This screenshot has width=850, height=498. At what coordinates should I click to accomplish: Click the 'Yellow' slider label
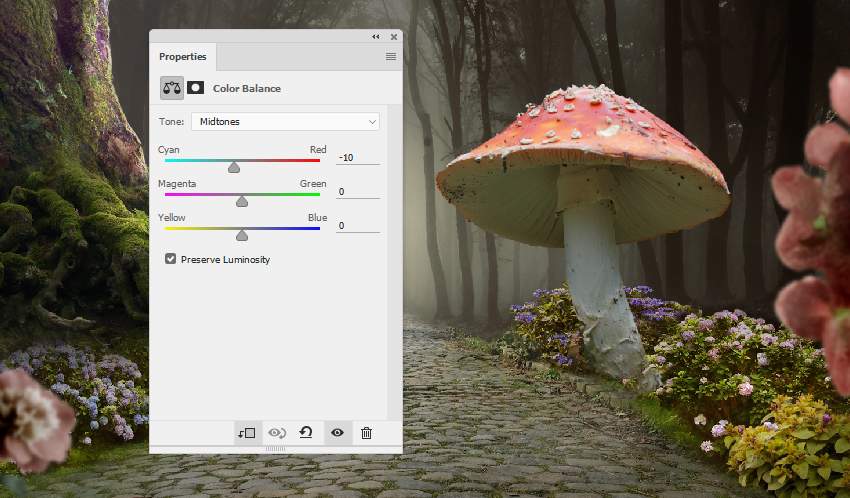point(171,217)
